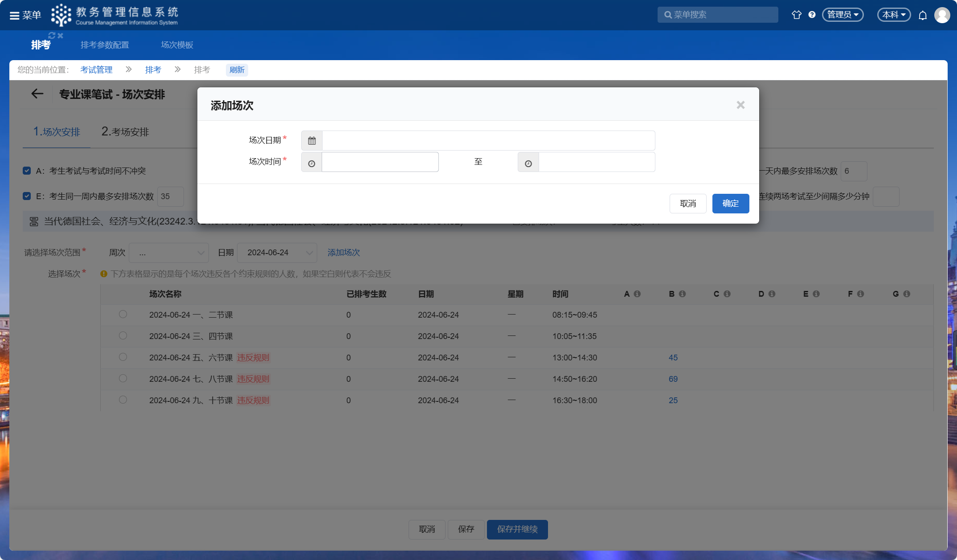Click the notification bell icon
957x560 pixels.
923,15
